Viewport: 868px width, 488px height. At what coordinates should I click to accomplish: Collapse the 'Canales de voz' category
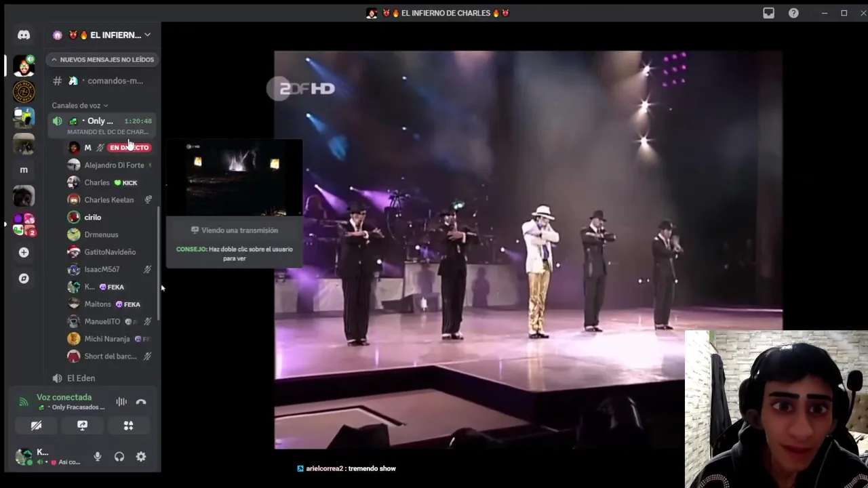click(x=79, y=106)
